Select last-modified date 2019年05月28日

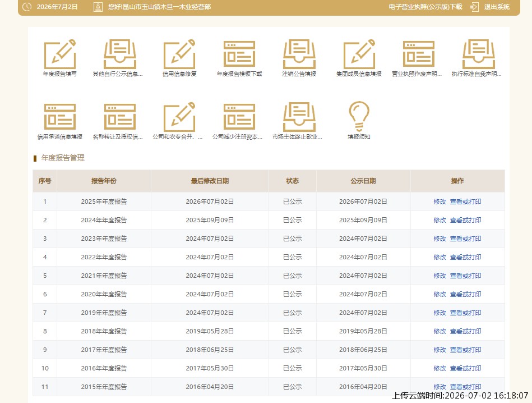point(210,331)
